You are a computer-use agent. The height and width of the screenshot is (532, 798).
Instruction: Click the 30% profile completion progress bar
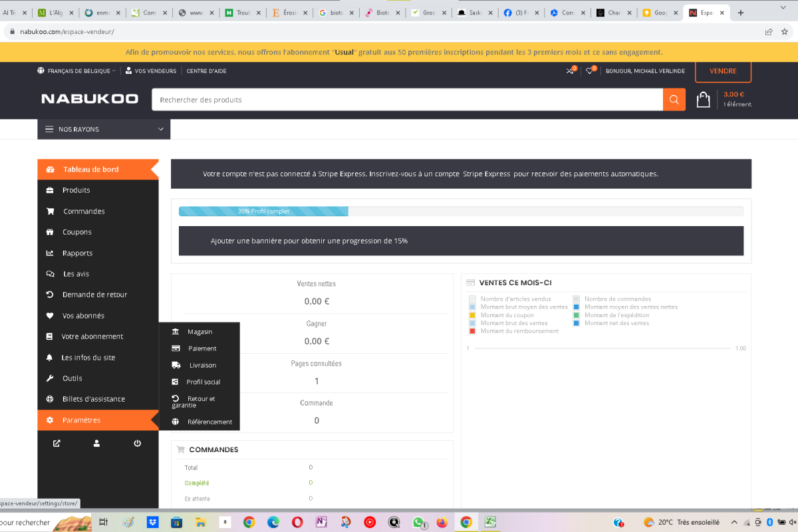(x=263, y=211)
